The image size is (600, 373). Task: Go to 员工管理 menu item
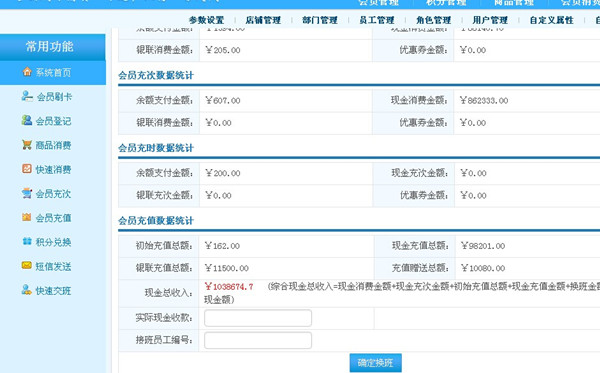(377, 20)
